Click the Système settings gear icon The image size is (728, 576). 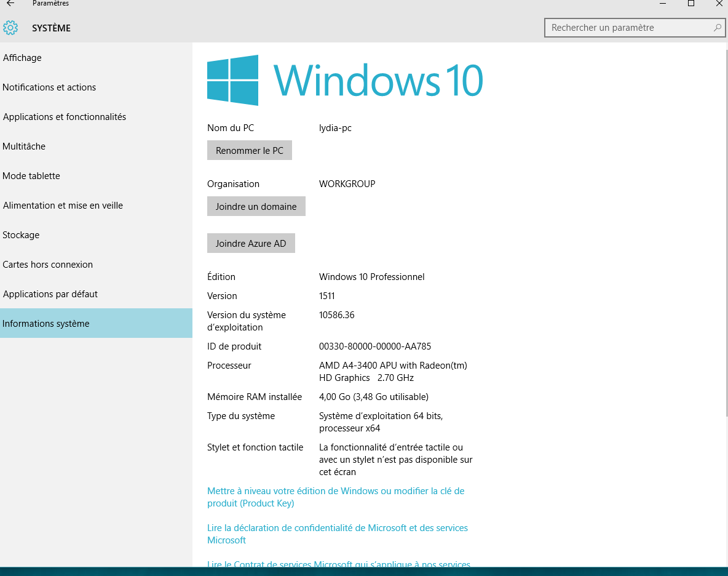tap(10, 28)
